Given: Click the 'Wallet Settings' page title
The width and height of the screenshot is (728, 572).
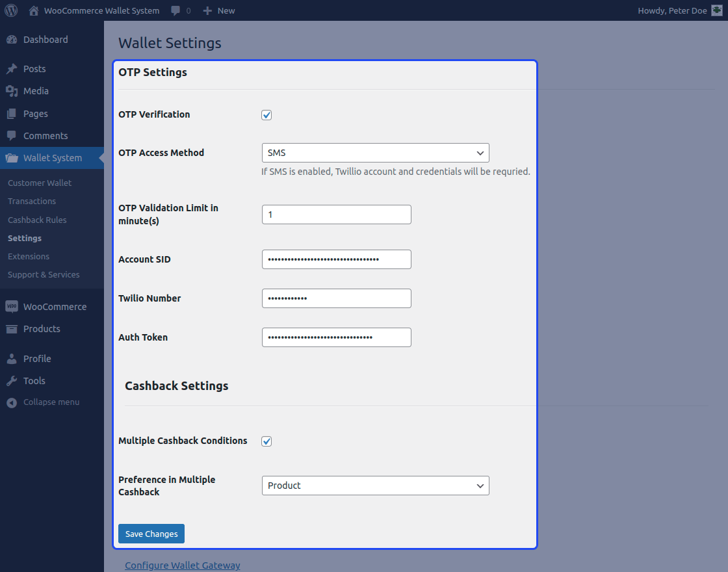Looking at the screenshot, I should pyautogui.click(x=170, y=43).
